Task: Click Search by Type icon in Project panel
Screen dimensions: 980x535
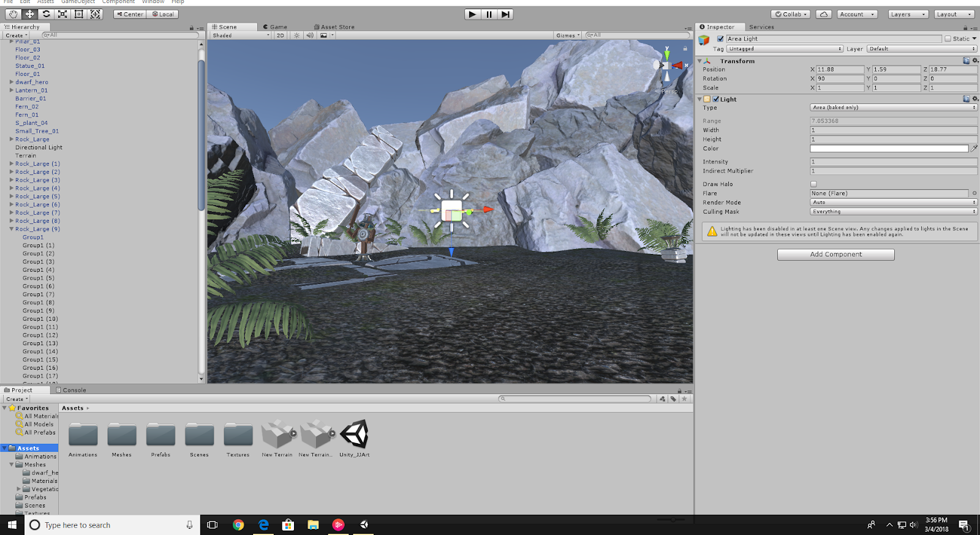Action: click(x=662, y=399)
